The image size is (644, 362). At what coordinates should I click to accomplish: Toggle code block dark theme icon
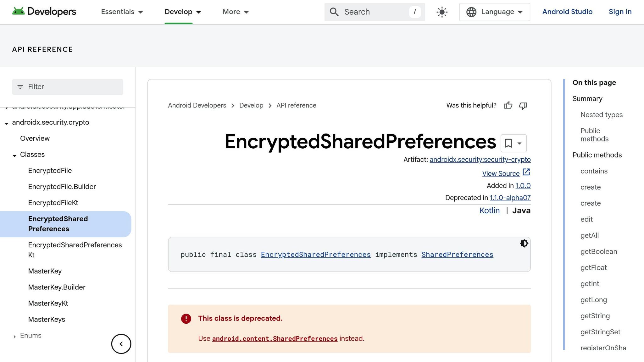pos(524,244)
